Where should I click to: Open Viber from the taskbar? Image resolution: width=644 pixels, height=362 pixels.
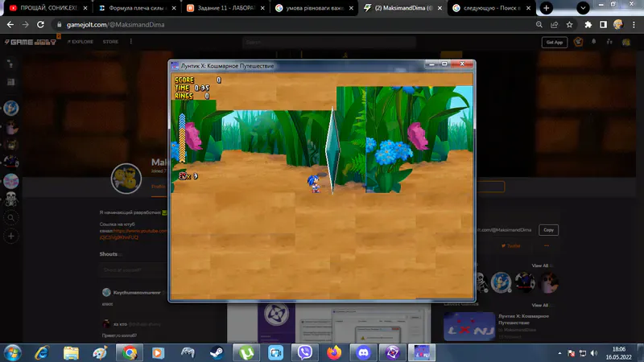[305, 353]
